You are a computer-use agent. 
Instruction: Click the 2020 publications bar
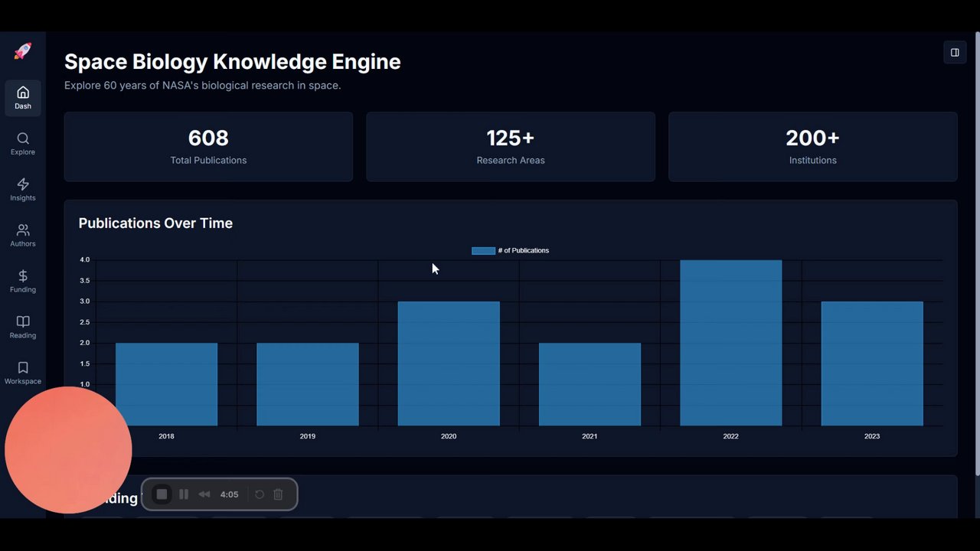tap(449, 364)
